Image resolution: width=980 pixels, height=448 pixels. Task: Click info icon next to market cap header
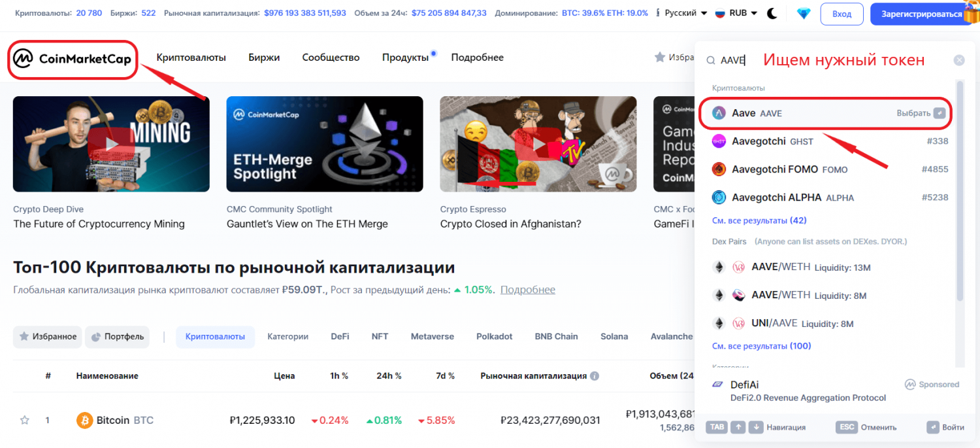595,376
